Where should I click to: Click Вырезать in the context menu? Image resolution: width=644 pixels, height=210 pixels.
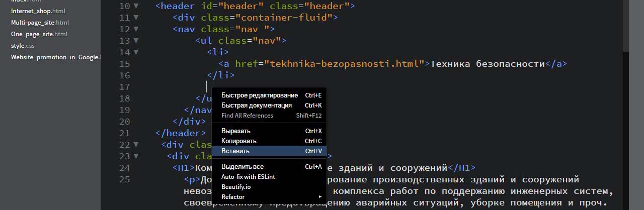(235, 131)
